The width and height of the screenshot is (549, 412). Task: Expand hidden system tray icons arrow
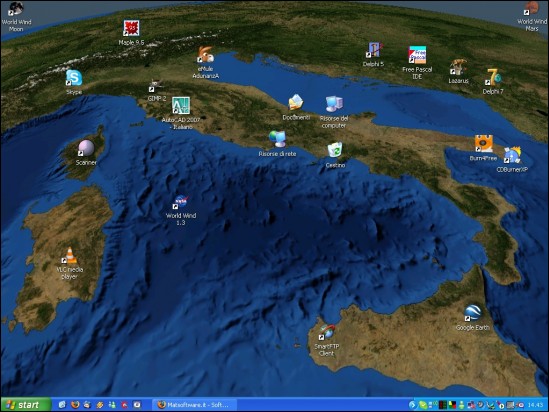click(x=412, y=405)
